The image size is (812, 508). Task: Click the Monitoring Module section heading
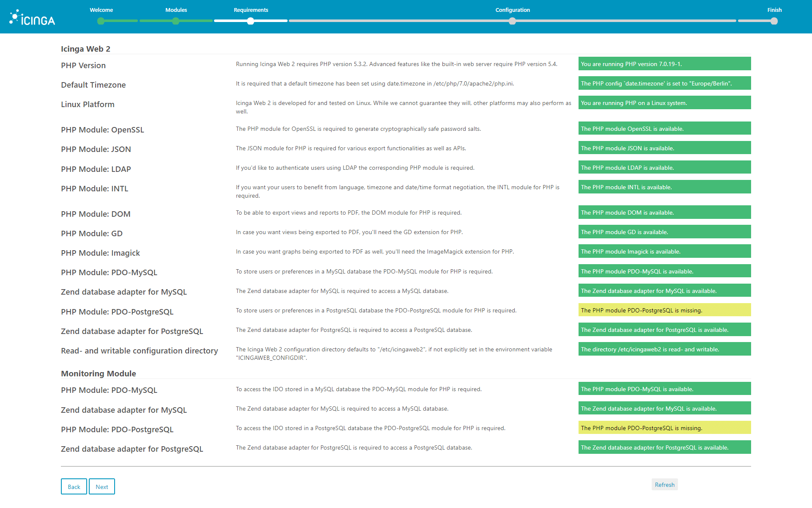[x=99, y=373]
